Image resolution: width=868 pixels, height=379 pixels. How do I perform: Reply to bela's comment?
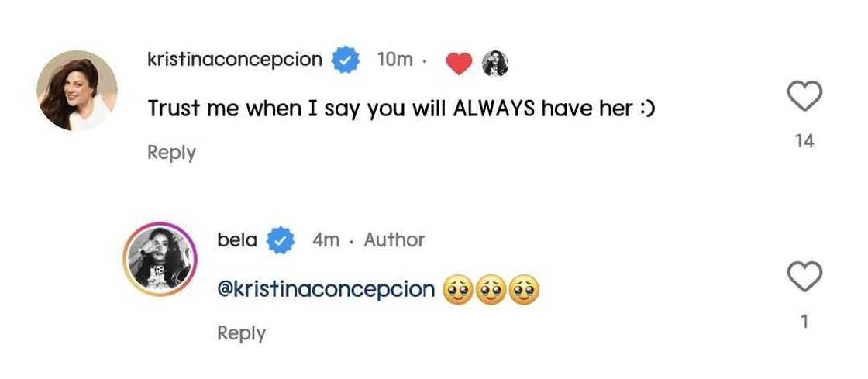click(241, 332)
